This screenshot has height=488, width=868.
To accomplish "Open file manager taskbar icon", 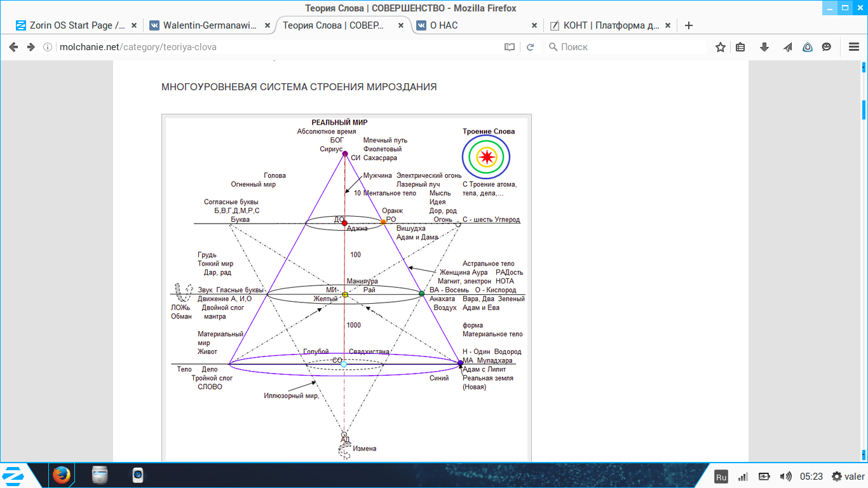I will click(x=100, y=475).
